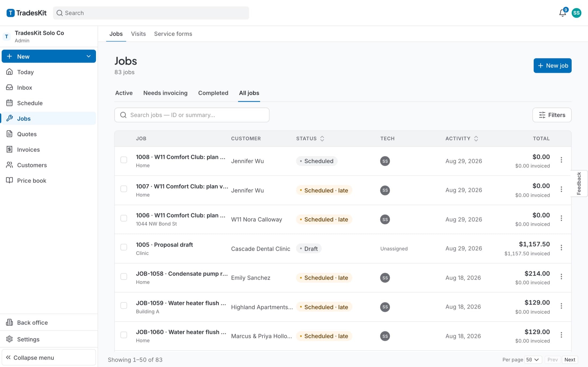Expand the New button dropdown chevron
Viewport: 588px width, 367px height.
tap(88, 56)
